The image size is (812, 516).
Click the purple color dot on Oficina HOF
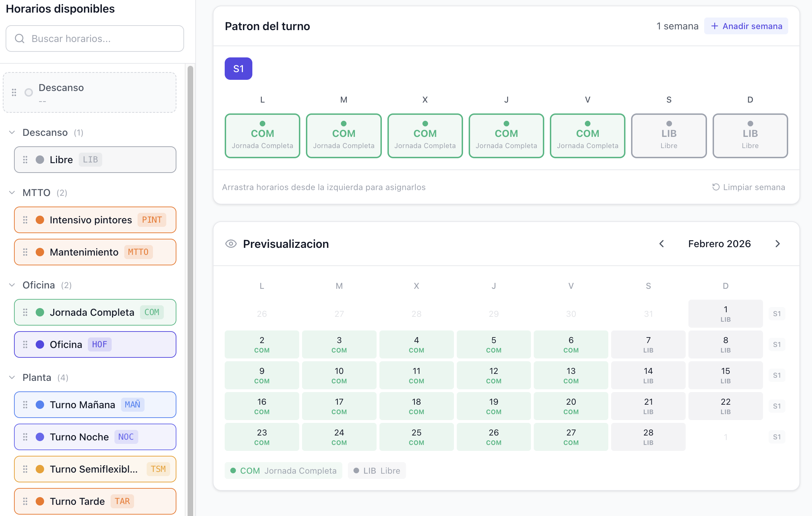40,344
